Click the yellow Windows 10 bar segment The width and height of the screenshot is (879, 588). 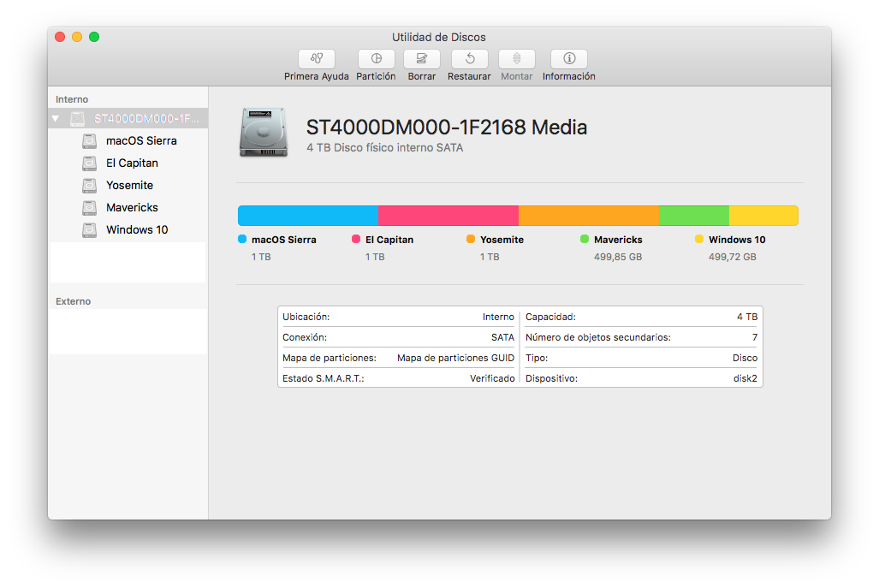[x=764, y=216]
